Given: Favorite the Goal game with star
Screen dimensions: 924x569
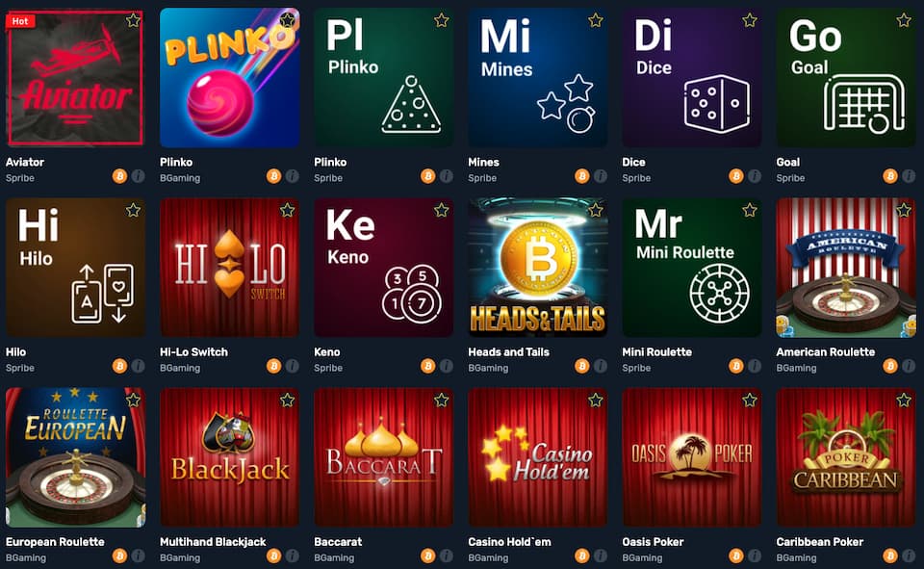Looking at the screenshot, I should click(904, 20).
